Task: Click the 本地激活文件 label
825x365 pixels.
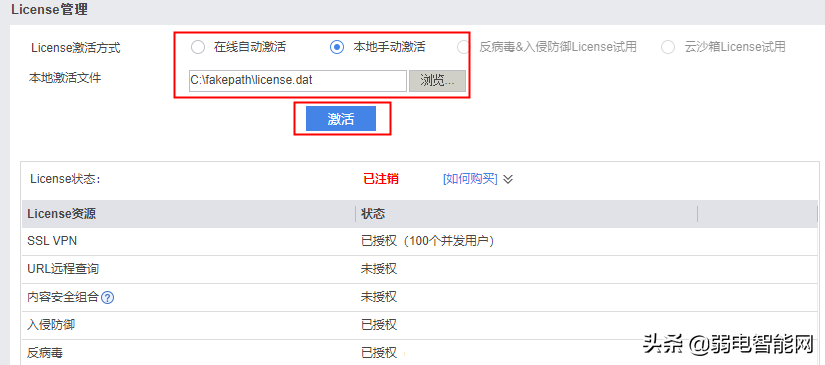Action: pyautogui.click(x=65, y=78)
